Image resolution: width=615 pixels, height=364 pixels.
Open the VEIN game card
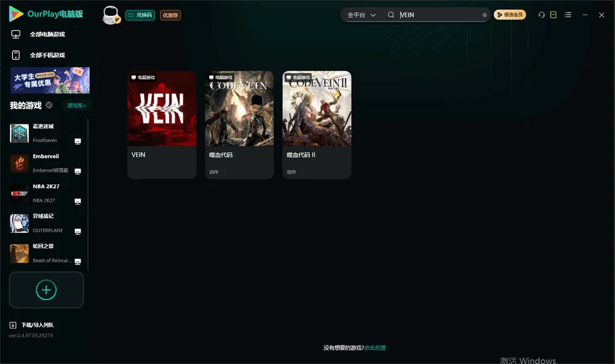coord(162,125)
